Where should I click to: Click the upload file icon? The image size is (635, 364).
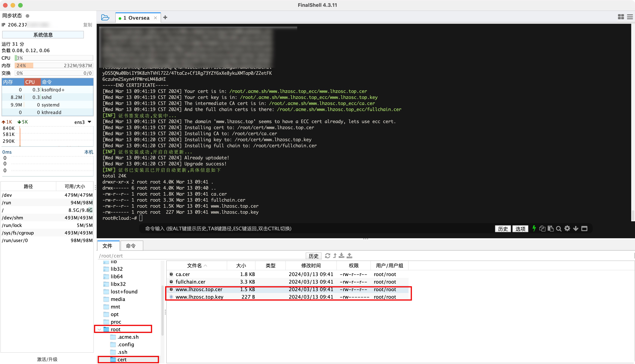pos(349,255)
